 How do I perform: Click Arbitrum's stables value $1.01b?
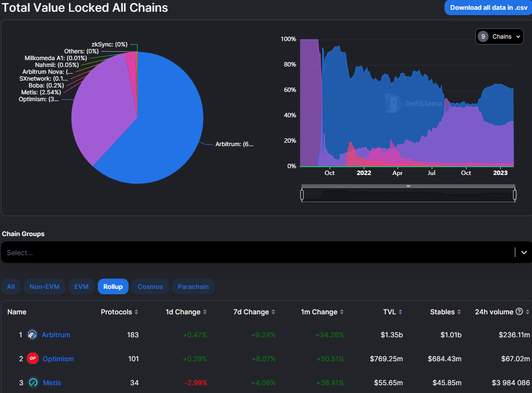[451, 335]
